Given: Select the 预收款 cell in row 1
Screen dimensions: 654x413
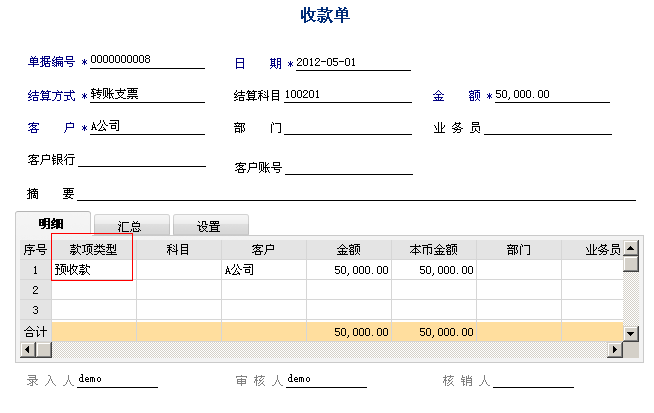Looking at the screenshot, I should pos(94,270).
